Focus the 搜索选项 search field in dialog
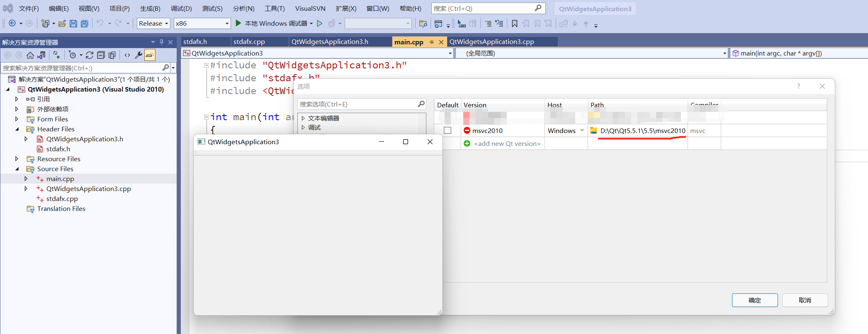 click(358, 104)
